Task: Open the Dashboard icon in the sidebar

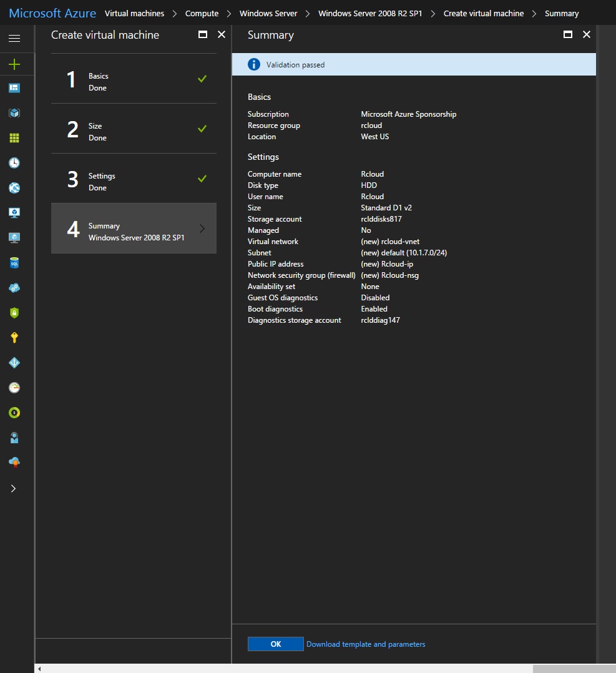Action: pos(14,88)
